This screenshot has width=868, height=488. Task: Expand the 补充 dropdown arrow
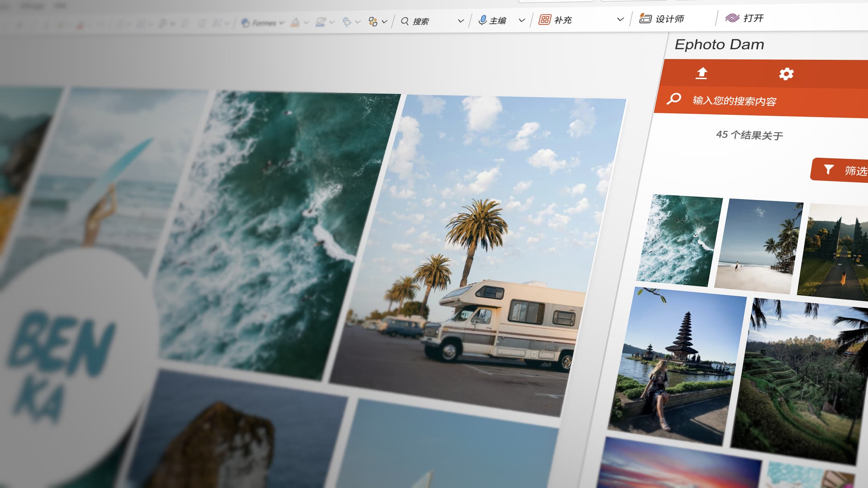pos(620,19)
